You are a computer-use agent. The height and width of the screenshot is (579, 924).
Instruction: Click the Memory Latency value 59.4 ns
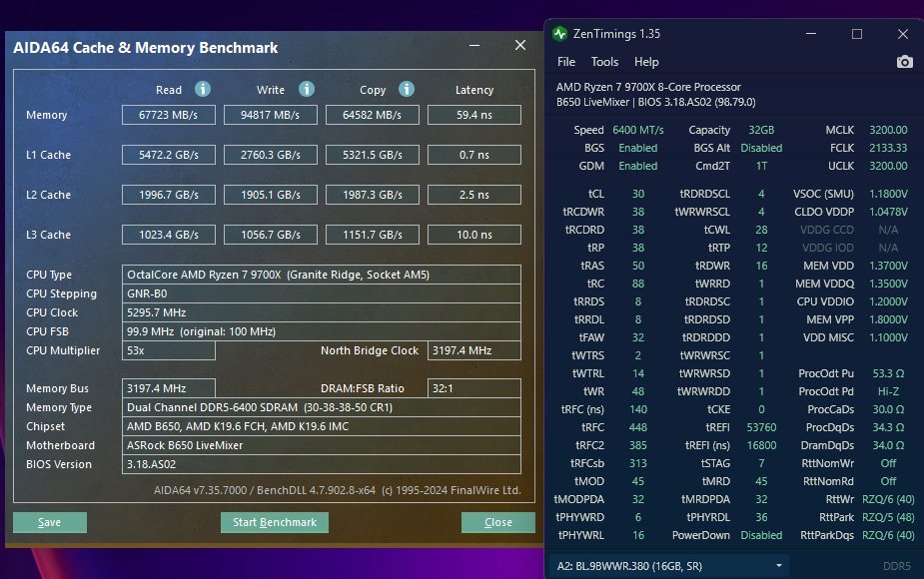click(474, 115)
